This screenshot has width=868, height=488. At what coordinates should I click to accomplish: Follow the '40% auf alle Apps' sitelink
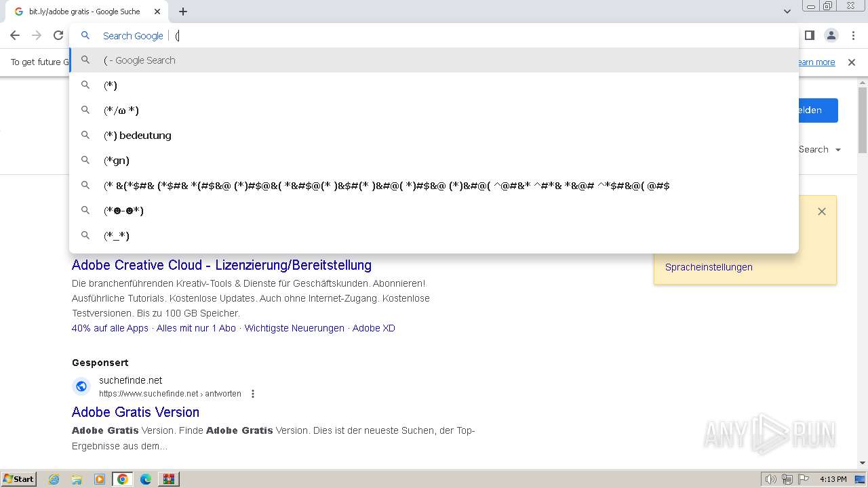[x=110, y=328]
